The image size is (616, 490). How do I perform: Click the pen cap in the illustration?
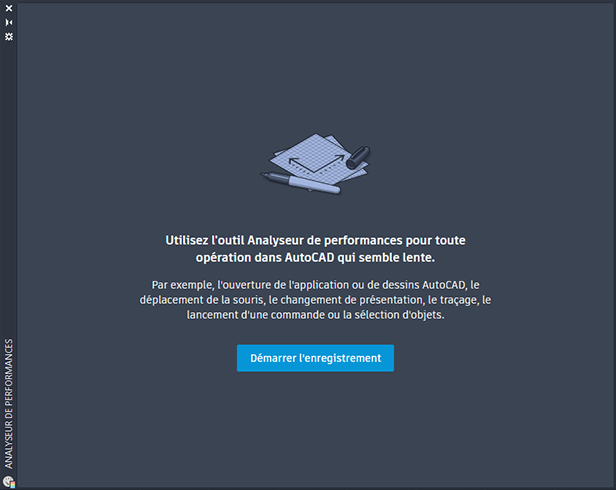[x=358, y=157]
